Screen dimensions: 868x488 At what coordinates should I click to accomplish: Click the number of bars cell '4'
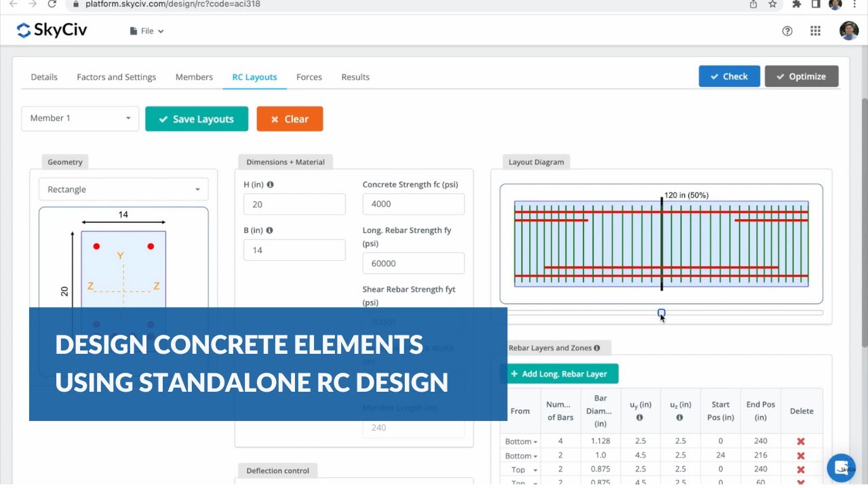click(560, 441)
